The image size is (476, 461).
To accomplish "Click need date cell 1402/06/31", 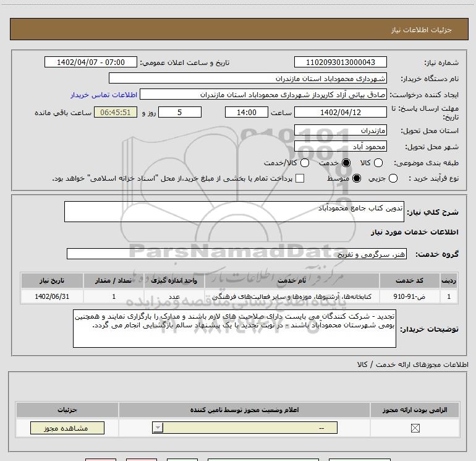I will 52,296.
